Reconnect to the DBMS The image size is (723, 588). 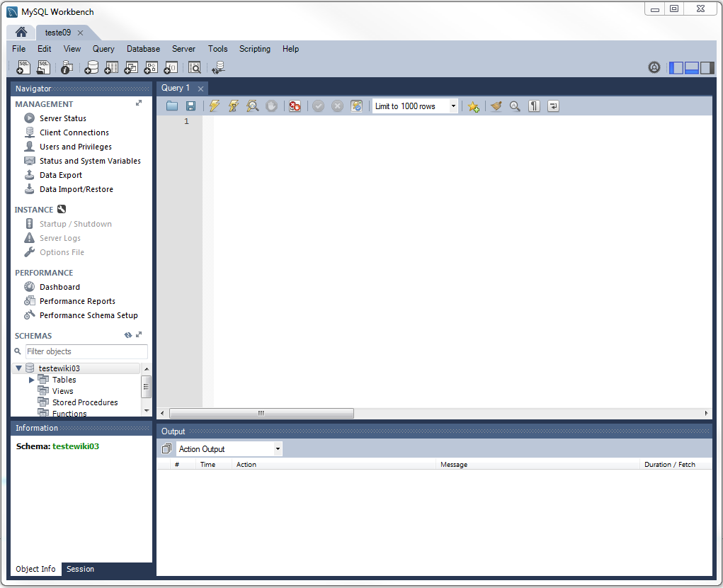click(218, 67)
